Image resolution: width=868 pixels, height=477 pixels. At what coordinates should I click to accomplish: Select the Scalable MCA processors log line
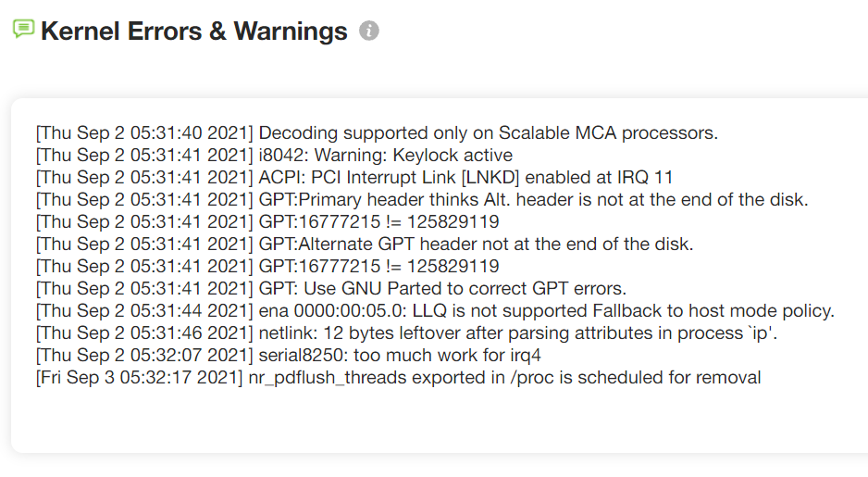click(377, 133)
